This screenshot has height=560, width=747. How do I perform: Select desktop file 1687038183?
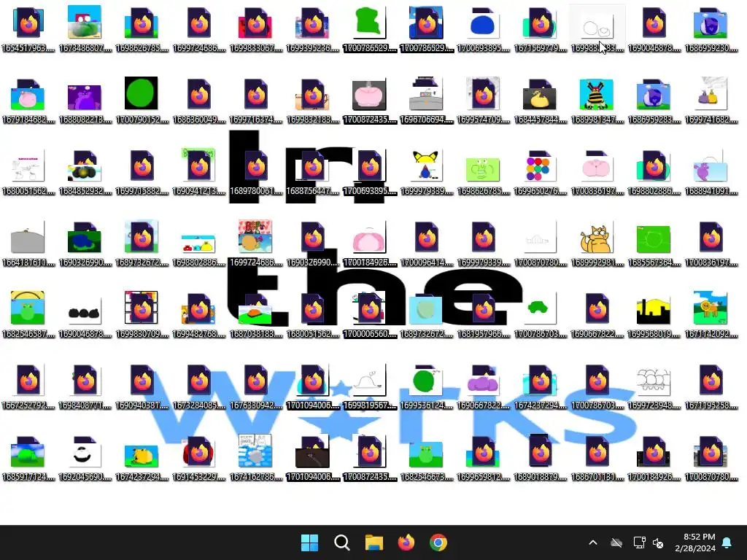256,315
